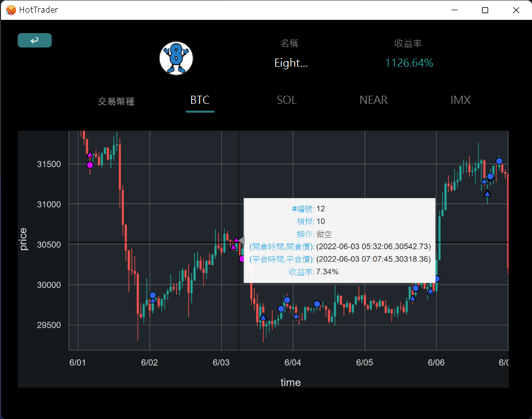Click the magenta triangle marker on 6/03
The width and height of the screenshot is (532, 419).
point(236,240)
